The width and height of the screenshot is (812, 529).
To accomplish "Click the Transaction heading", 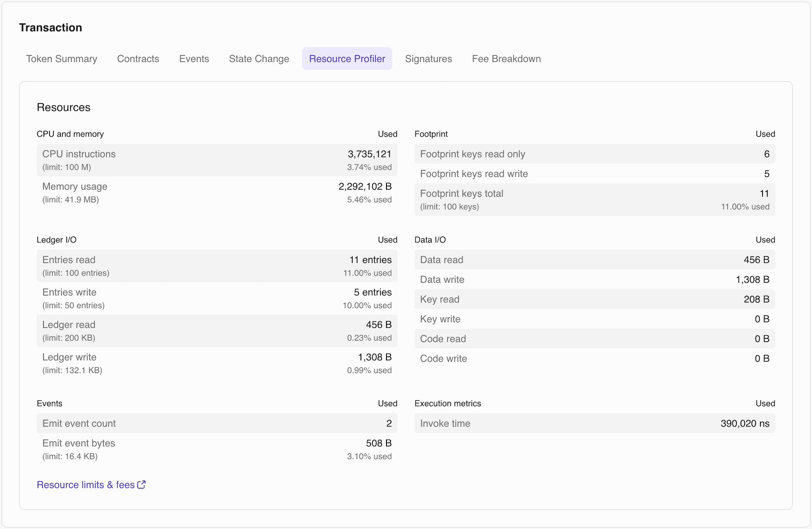I will (50, 27).
